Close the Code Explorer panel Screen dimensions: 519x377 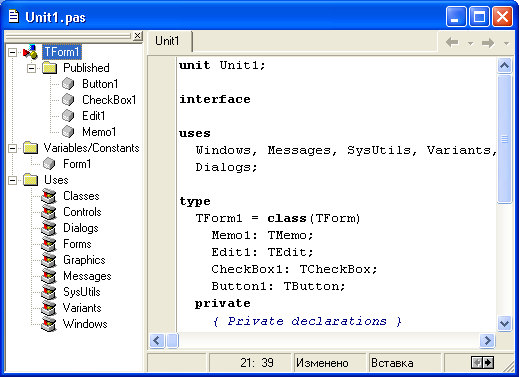pos(137,35)
